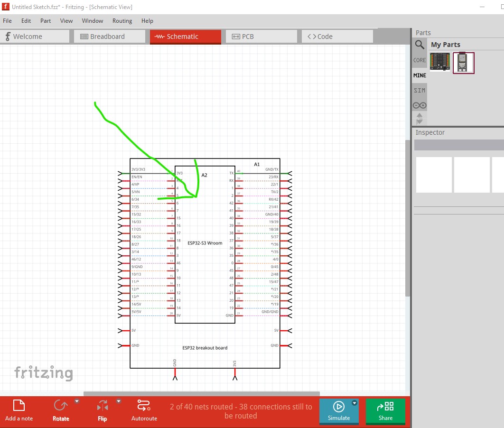Viewport: 504px width, 428px height.
Task: Click the parts bin down arrow
Action: point(420,122)
